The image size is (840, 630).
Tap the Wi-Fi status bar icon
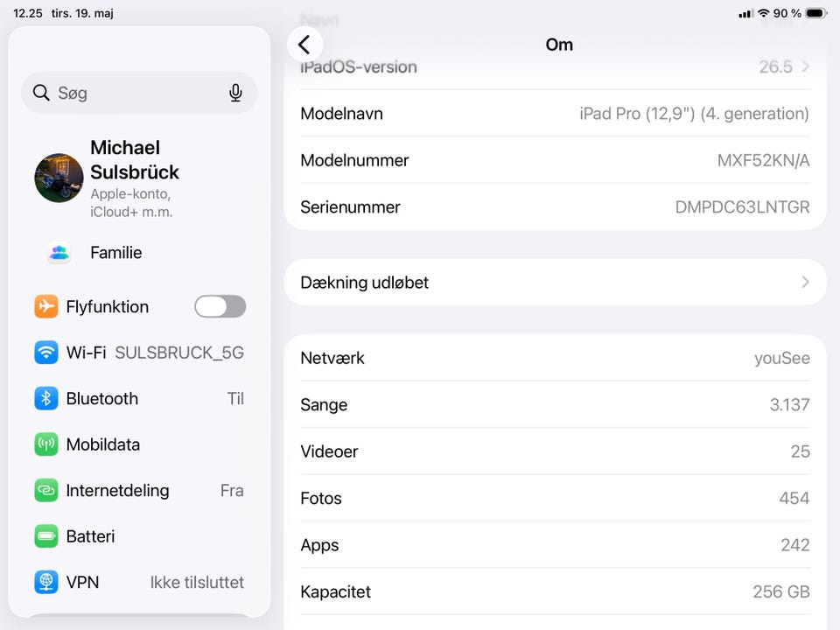pos(764,13)
